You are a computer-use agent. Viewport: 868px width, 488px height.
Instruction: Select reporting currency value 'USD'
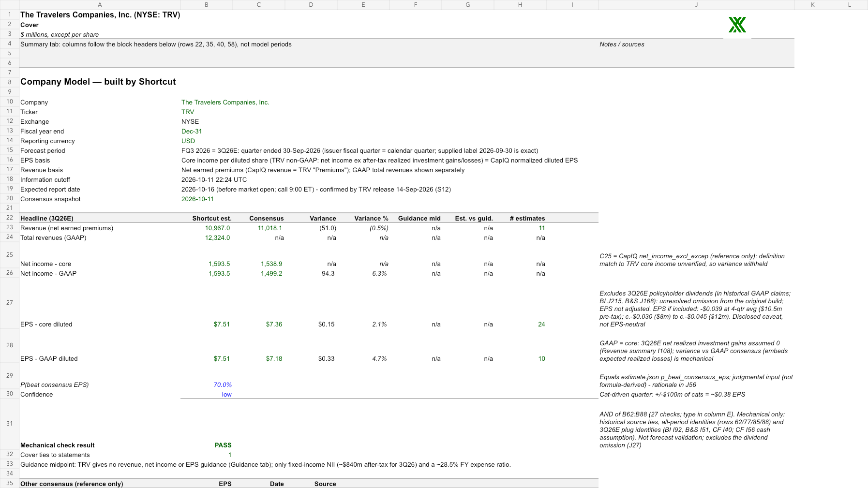188,141
